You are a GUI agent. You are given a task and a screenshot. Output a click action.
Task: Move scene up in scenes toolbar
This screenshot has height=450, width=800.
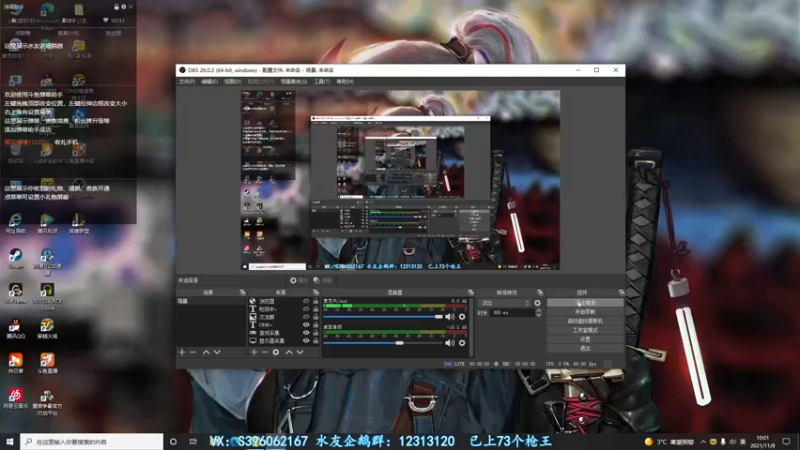(206, 352)
